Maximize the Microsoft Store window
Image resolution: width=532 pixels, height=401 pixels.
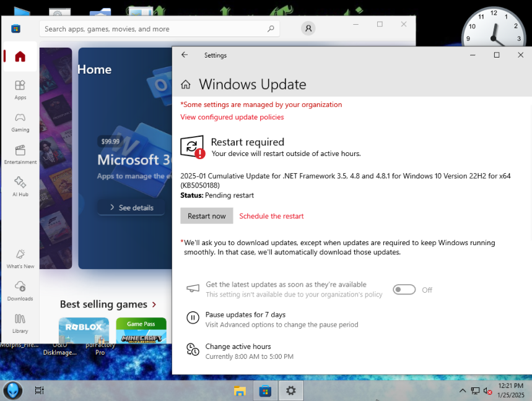(x=380, y=24)
